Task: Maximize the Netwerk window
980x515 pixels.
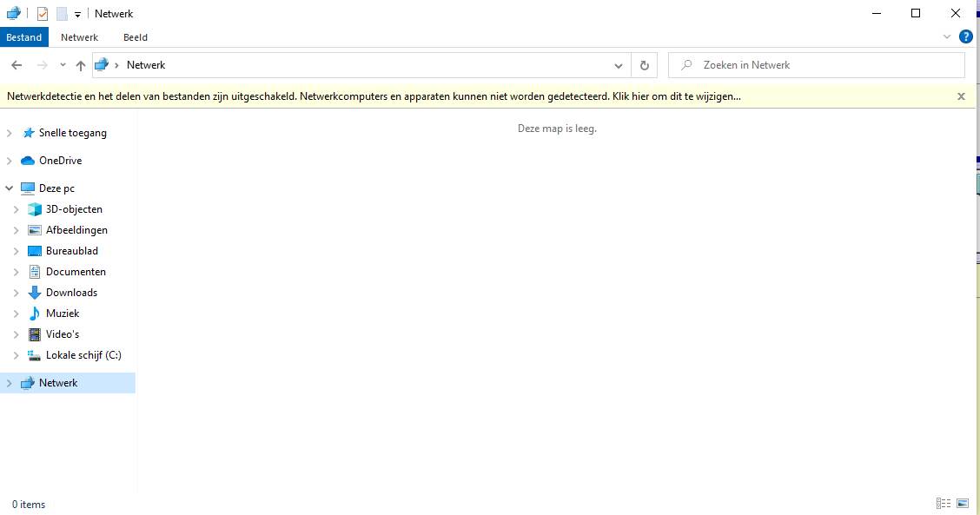Action: pyautogui.click(x=916, y=13)
